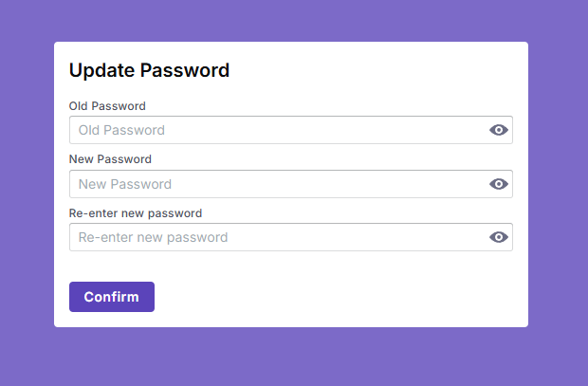Click the "Re-enter new password" placeholder text
Image resolution: width=588 pixels, height=386 pixels.
[x=153, y=237]
